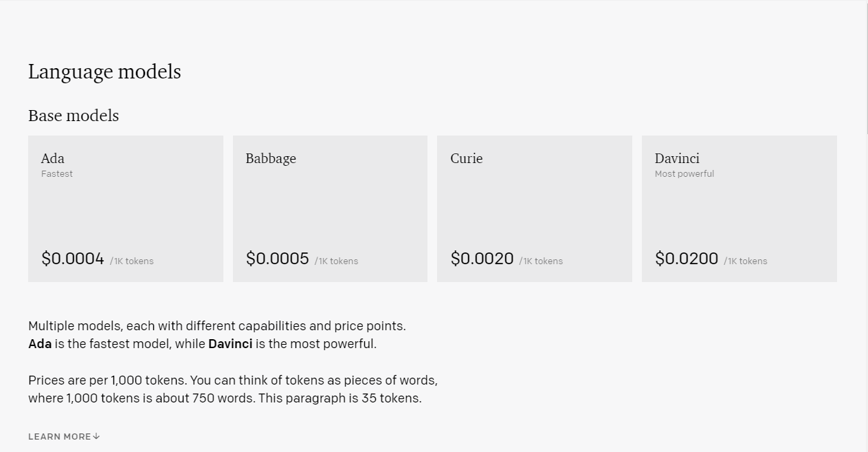Click bold Davinci in description paragraph
The width and height of the screenshot is (868, 452).
click(230, 343)
